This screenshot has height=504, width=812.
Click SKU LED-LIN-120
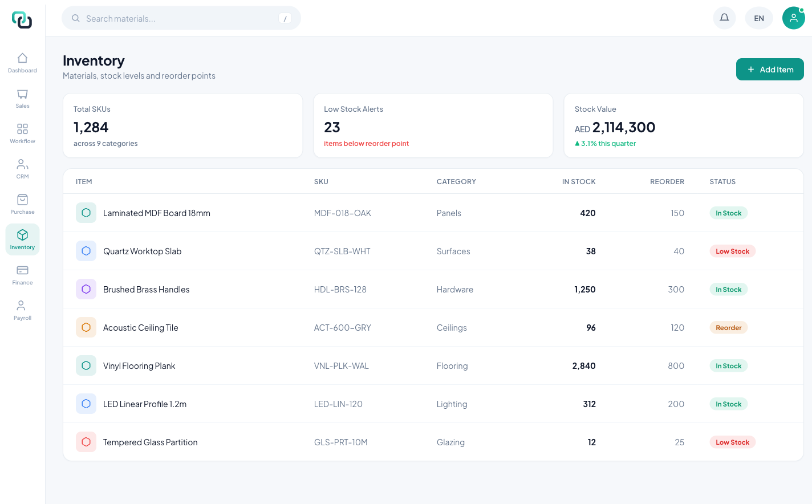pyautogui.click(x=338, y=404)
